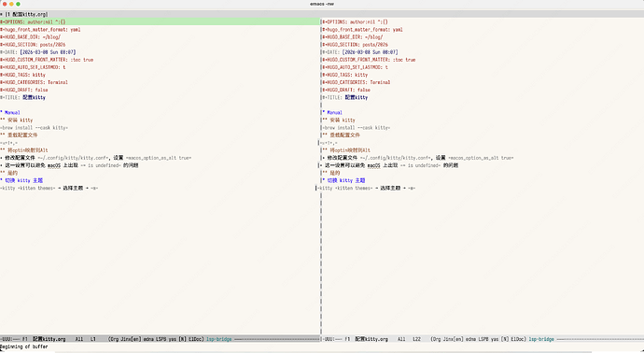Maximize the emacs terminal window
Viewport: 644px width, 353px height.
[18, 4]
